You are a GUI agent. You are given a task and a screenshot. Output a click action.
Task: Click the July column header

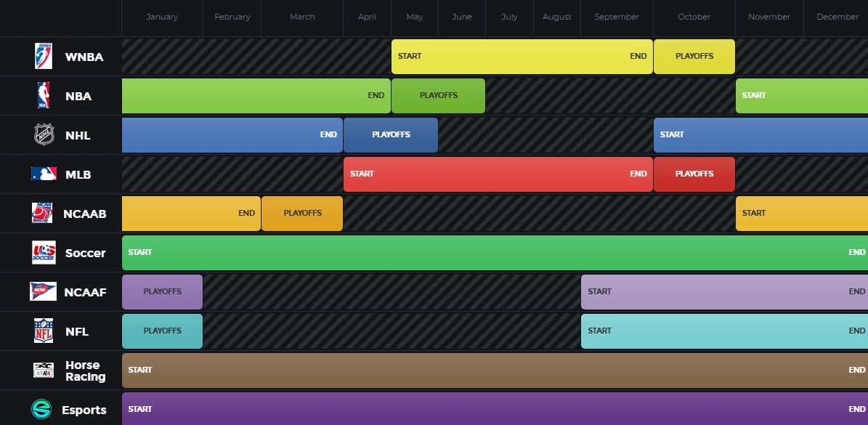[x=509, y=17]
